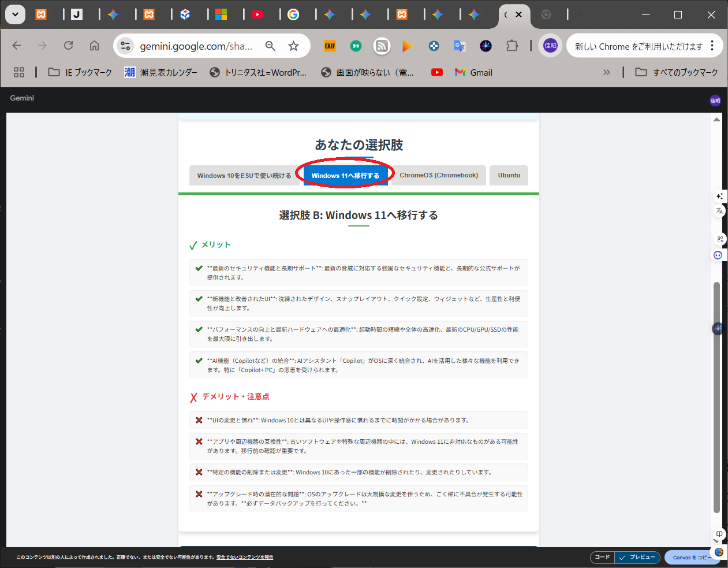This screenshot has width=728, height=568.
Task: Click the UIの変更と慣れ demerit item
Action: pyautogui.click(x=359, y=420)
